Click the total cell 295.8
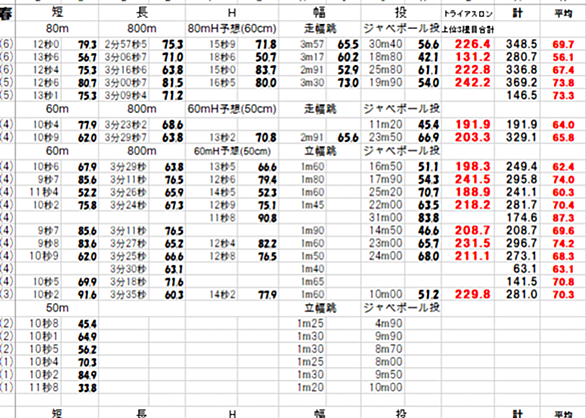Viewport: 586px width, 418px height. pyautogui.click(x=521, y=179)
